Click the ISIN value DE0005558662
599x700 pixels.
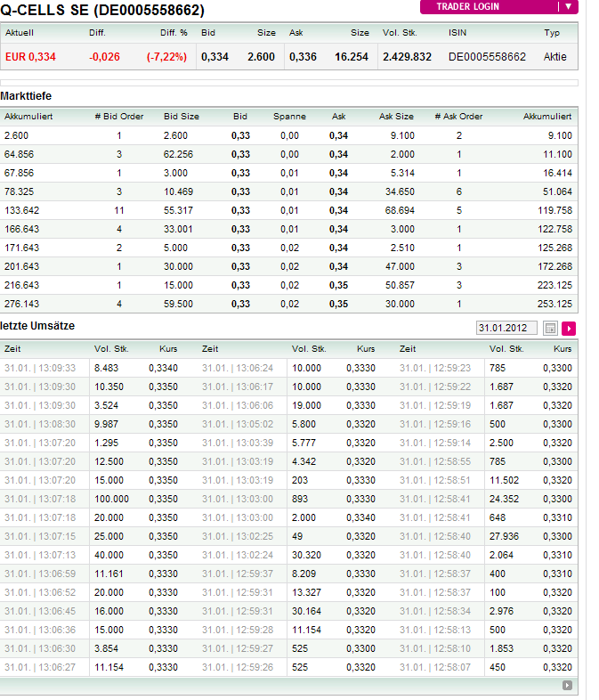tap(487, 57)
